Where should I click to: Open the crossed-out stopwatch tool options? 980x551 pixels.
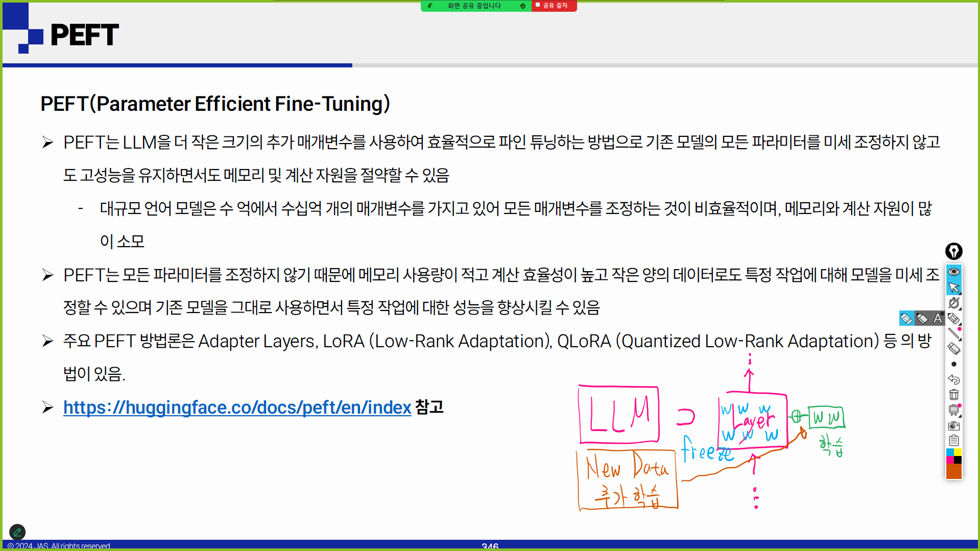[x=953, y=303]
